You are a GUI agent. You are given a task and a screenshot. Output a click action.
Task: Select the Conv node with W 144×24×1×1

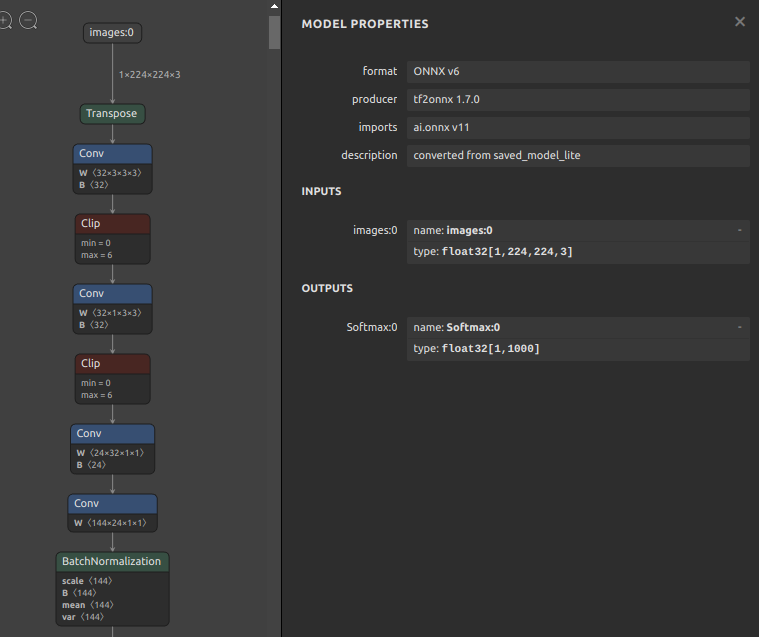pos(112,504)
